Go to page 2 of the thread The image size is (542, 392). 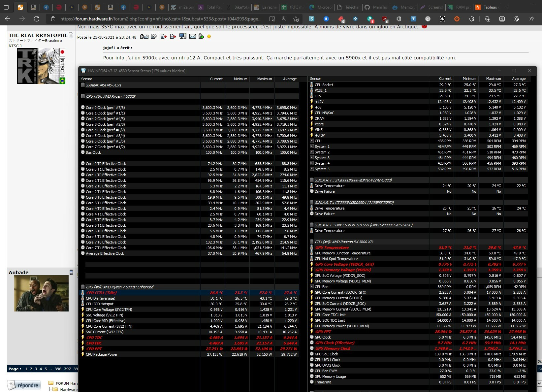pos(31,369)
